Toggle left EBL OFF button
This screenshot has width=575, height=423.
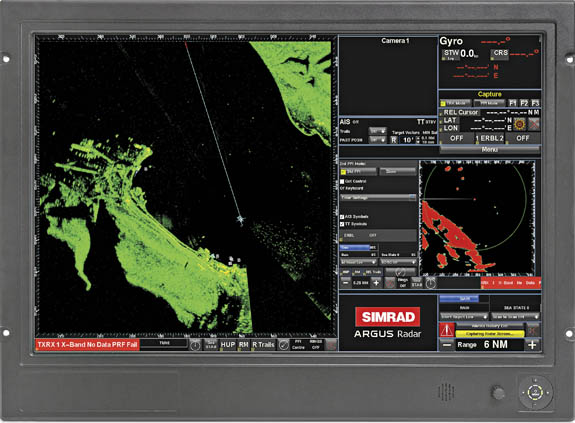[x=457, y=138]
